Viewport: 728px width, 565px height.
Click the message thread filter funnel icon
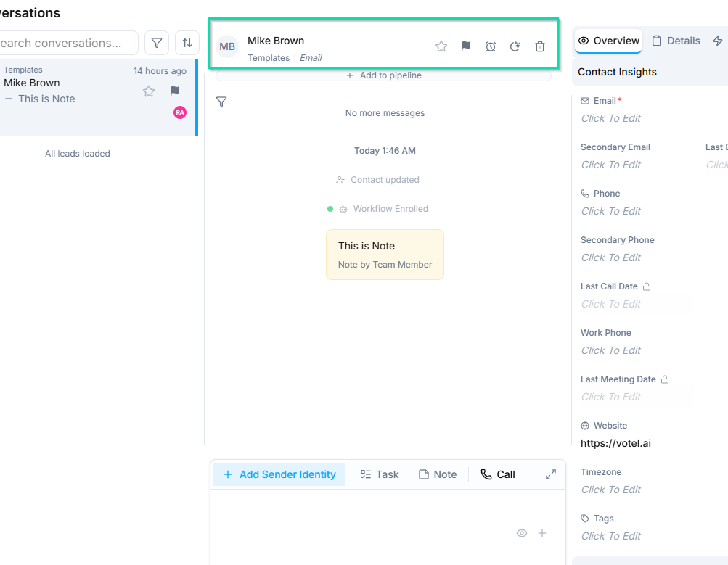[x=222, y=102]
